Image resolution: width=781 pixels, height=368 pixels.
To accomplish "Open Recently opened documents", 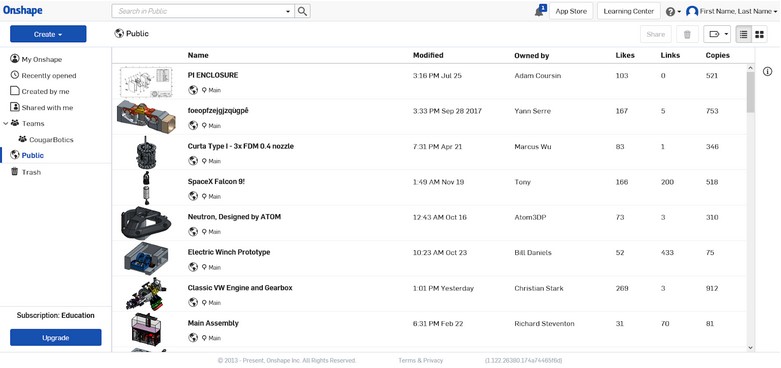I will [x=43, y=75].
